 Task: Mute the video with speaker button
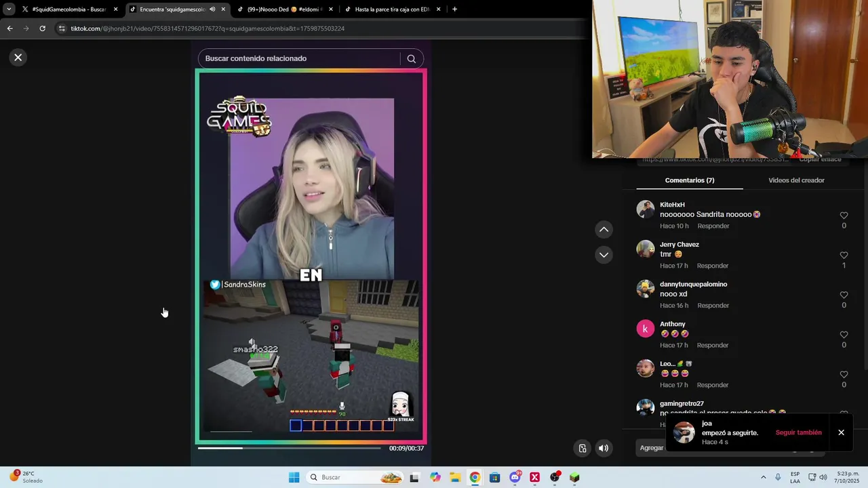coord(604,448)
